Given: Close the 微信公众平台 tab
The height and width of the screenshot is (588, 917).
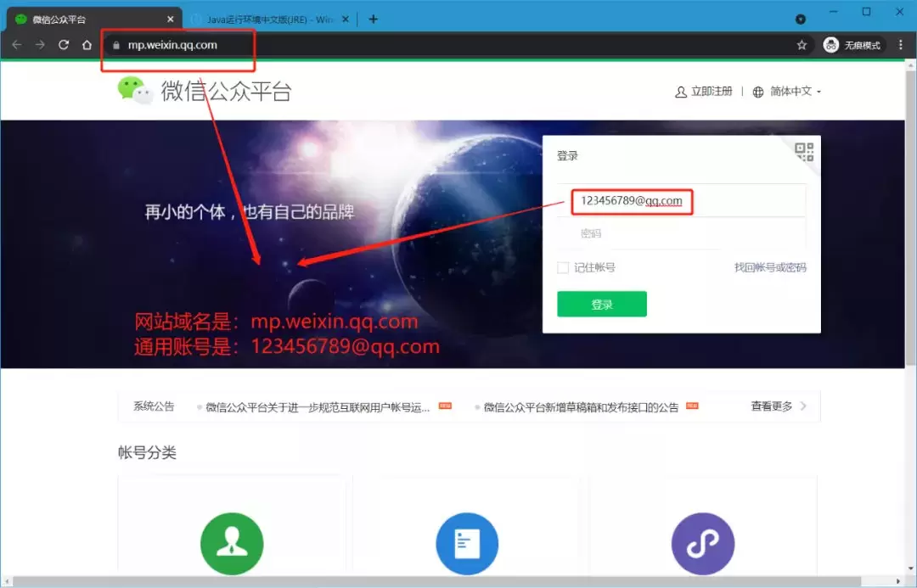Looking at the screenshot, I should (170, 20).
